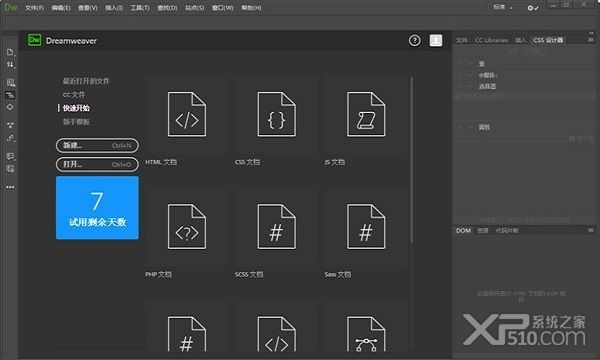Switch to the 资源 panel tab

(x=483, y=230)
